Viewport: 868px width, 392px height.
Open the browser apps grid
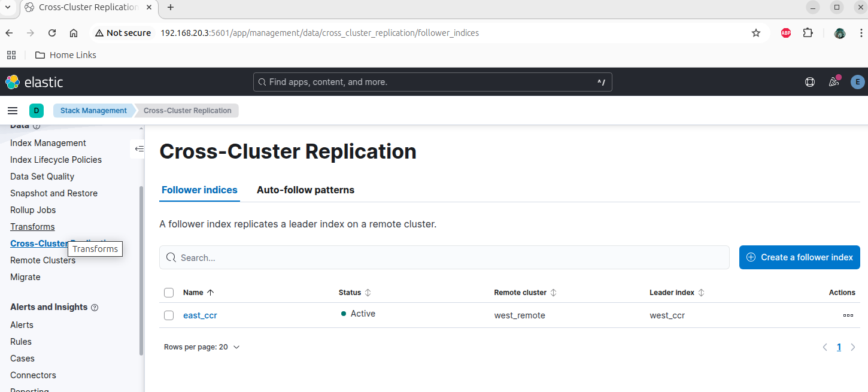point(11,55)
